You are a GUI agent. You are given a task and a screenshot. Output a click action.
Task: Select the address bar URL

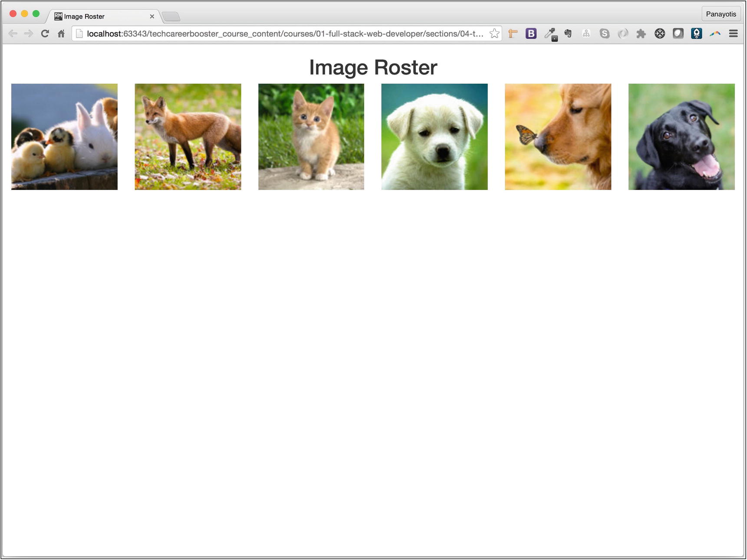[282, 33]
